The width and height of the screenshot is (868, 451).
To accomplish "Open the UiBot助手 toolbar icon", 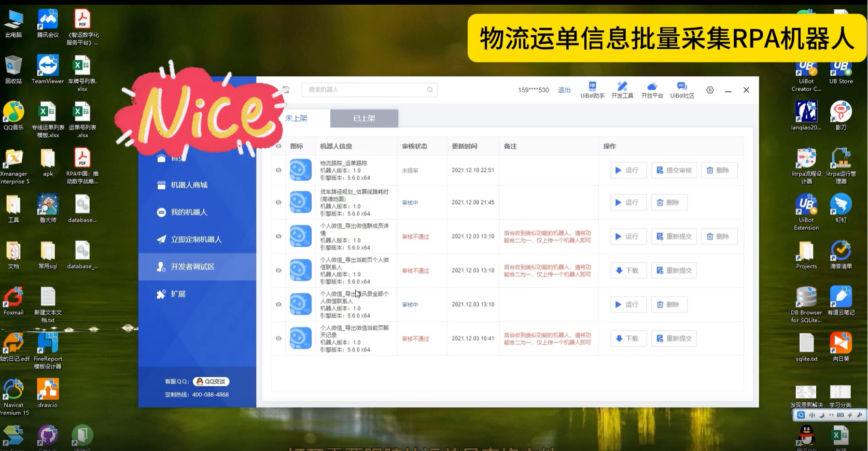I will [592, 90].
